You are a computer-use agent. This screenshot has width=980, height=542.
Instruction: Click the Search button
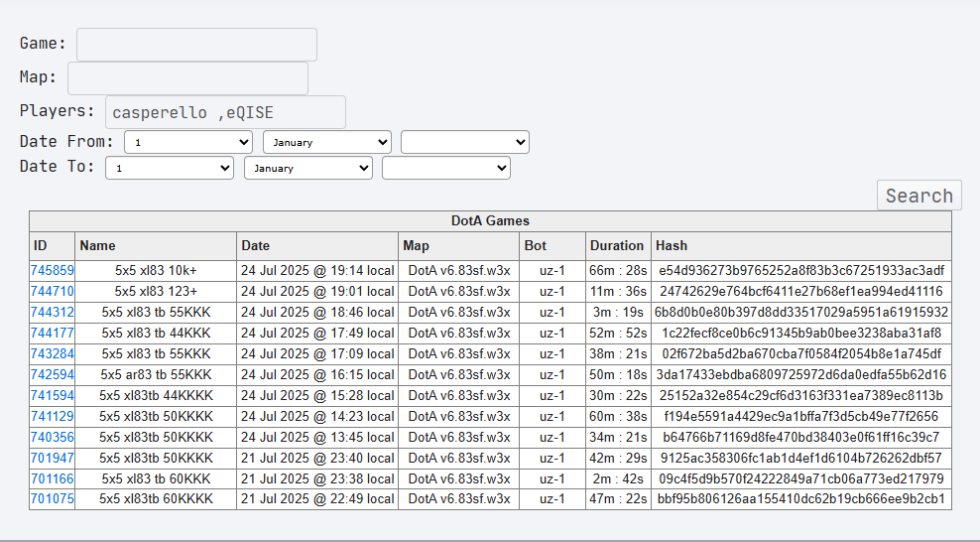tap(919, 196)
